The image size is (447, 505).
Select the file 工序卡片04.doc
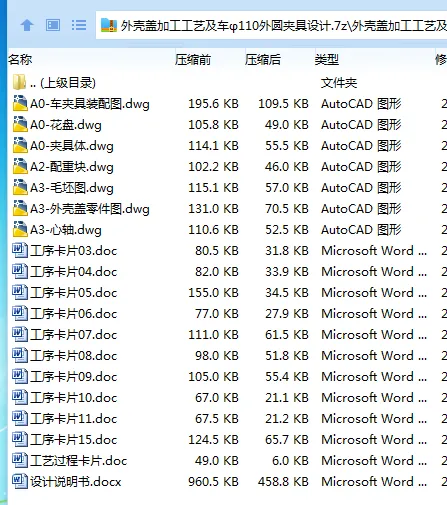(x=74, y=272)
